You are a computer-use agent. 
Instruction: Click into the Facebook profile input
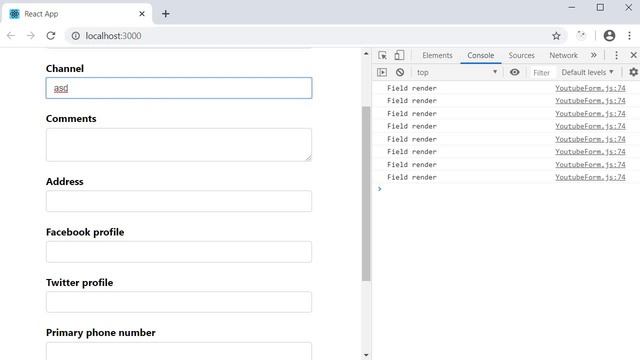coord(179,252)
